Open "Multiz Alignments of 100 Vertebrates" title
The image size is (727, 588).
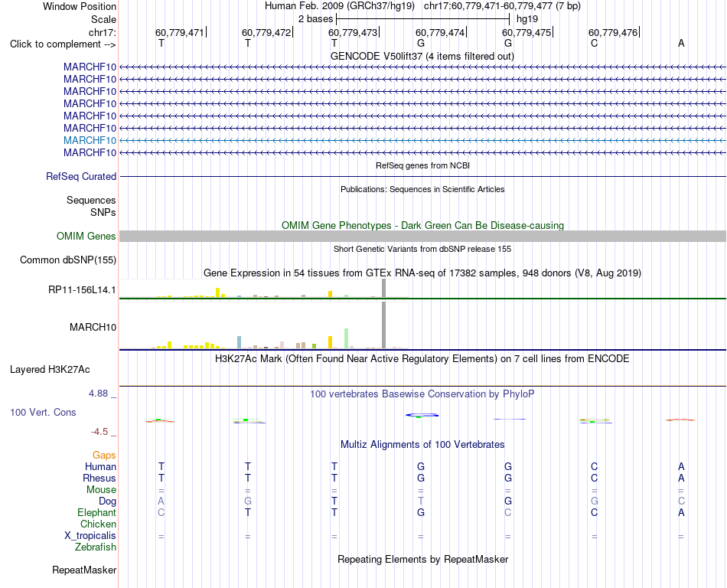click(x=422, y=445)
